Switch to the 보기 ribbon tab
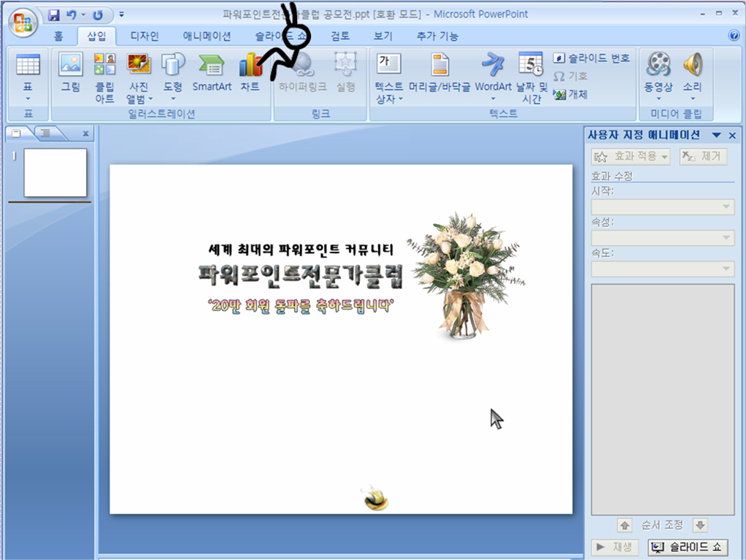746x560 pixels. coord(382,37)
